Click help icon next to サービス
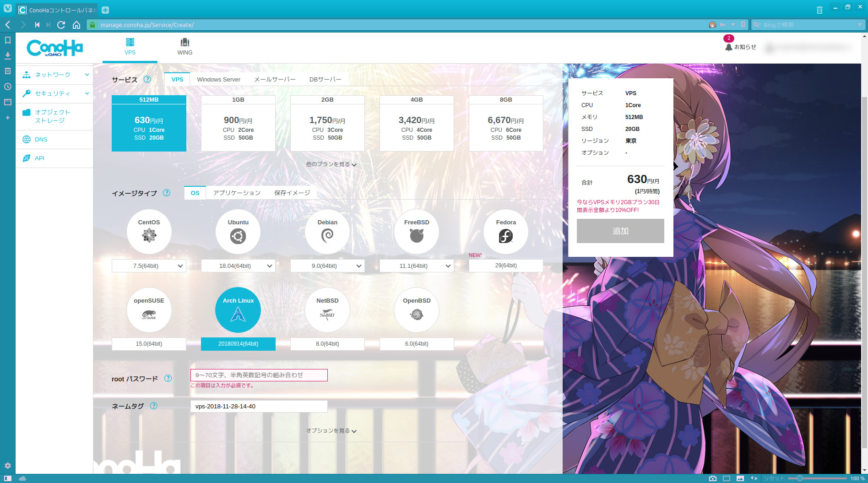 coord(147,79)
